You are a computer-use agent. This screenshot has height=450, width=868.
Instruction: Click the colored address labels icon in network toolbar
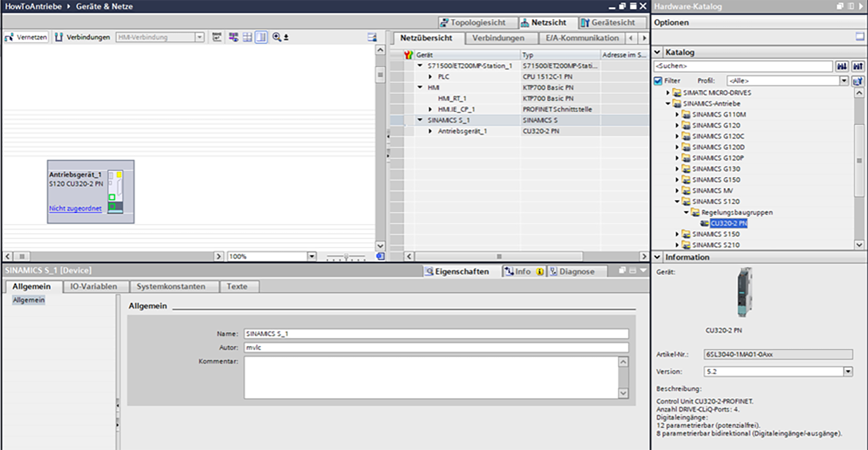pyautogui.click(x=233, y=37)
